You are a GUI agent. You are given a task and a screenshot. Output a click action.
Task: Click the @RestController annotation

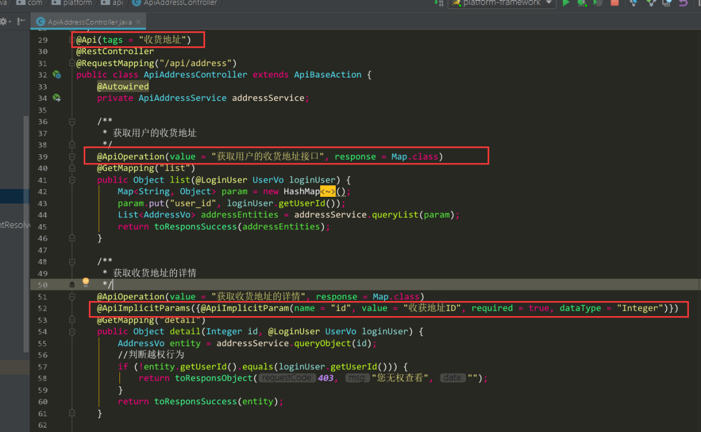(x=115, y=51)
